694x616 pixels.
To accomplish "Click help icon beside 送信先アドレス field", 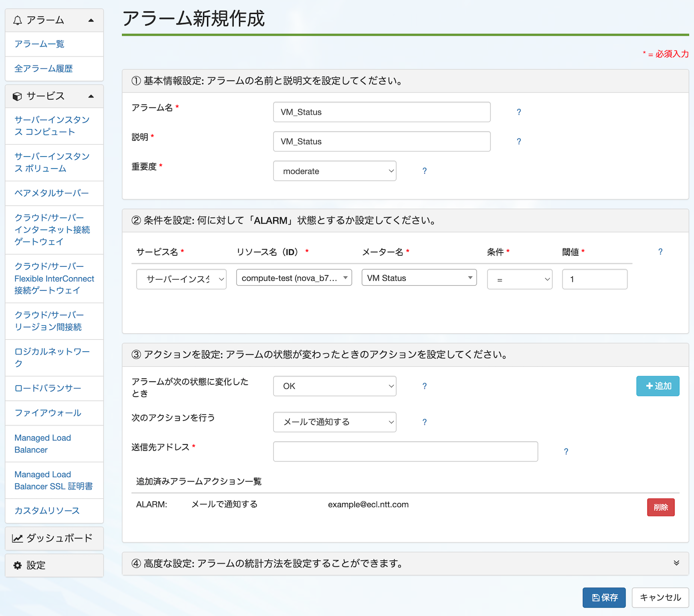I will click(x=566, y=452).
